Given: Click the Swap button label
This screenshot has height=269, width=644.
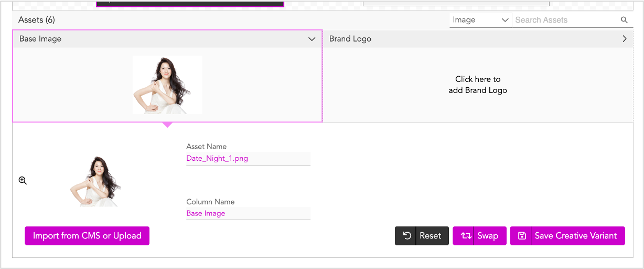Looking at the screenshot, I should (488, 236).
